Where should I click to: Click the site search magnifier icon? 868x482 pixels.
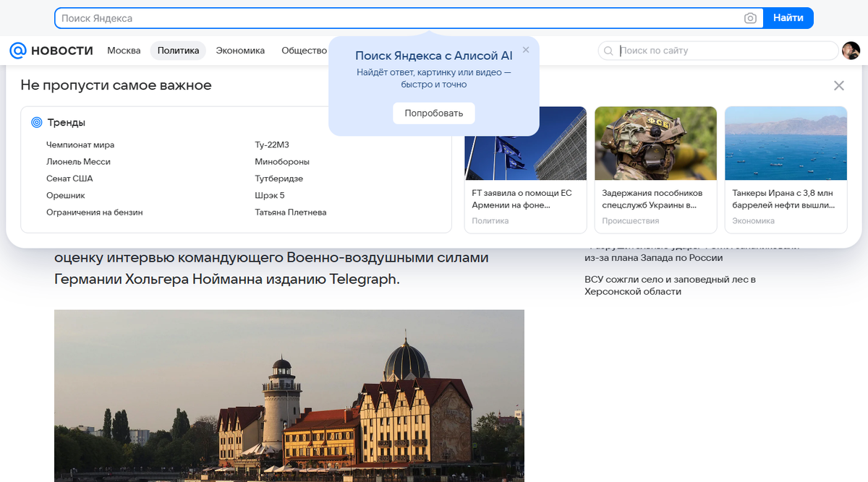[x=608, y=51]
